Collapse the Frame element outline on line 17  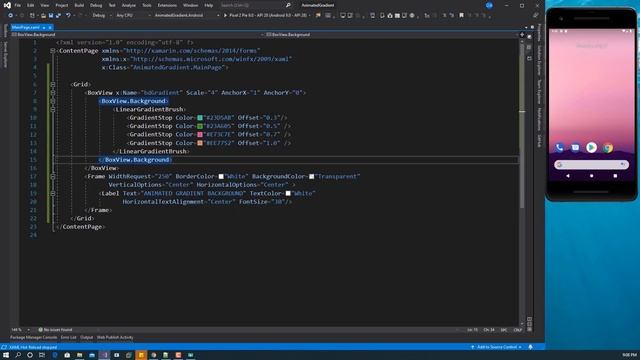pyautogui.click(x=53, y=176)
